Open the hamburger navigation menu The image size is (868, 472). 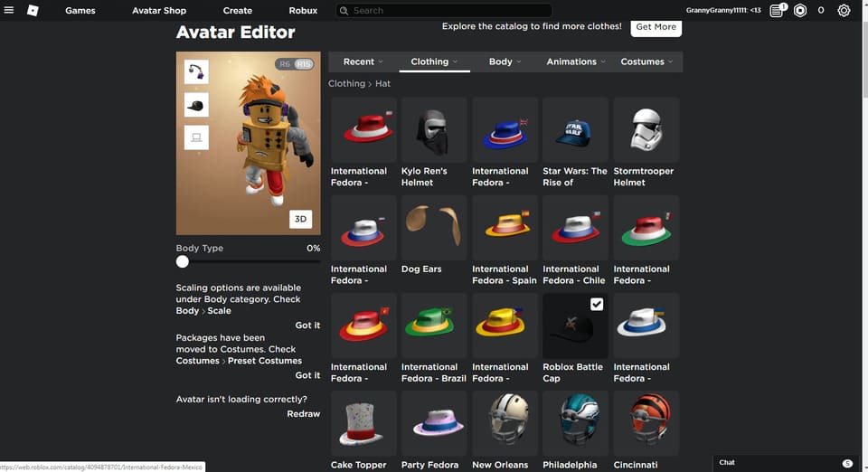pos(9,11)
